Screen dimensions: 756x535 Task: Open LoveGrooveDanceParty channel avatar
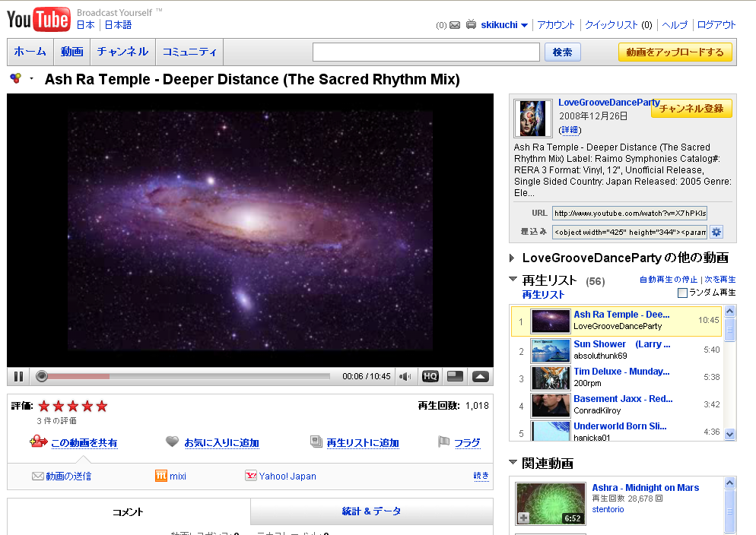pyautogui.click(x=532, y=119)
